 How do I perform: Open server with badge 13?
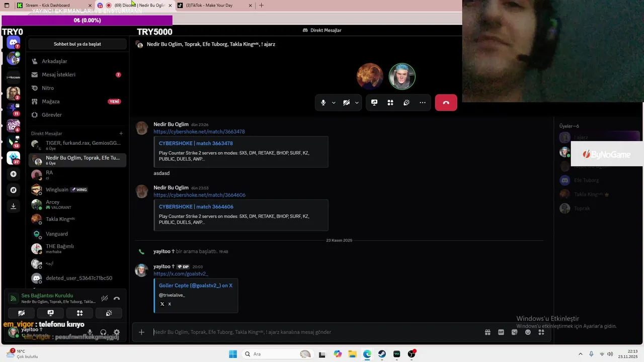pos(14,141)
